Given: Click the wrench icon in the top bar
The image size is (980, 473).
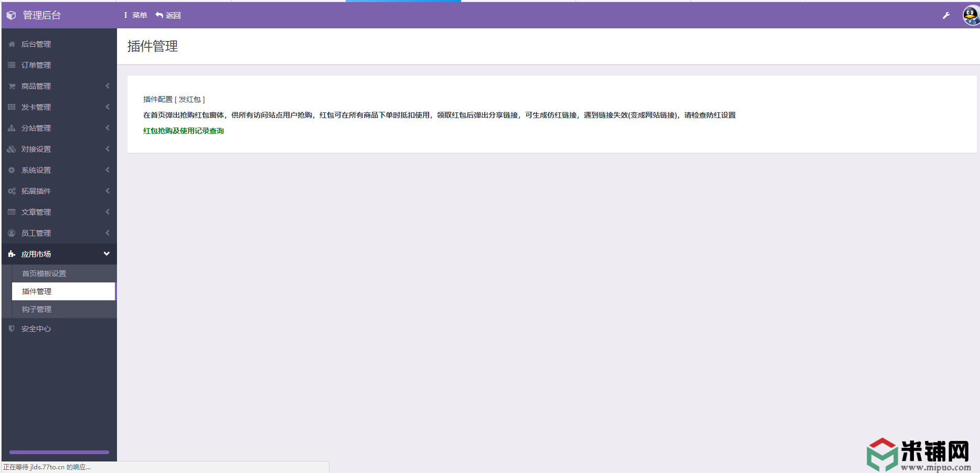Looking at the screenshot, I should click(946, 16).
